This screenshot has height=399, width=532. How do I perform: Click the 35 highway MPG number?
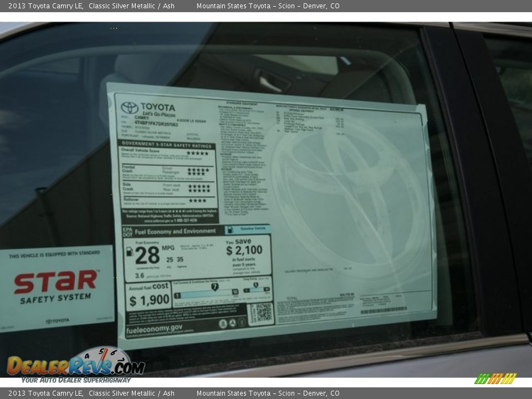tap(180, 259)
